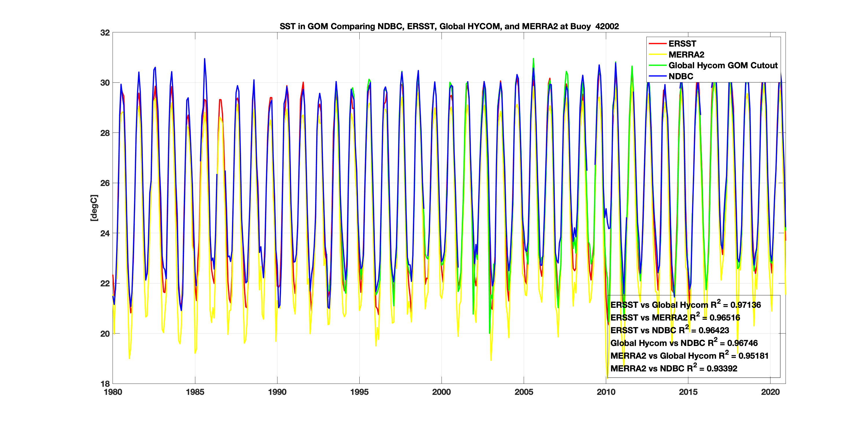The width and height of the screenshot is (868, 431).
Task: Click the blue NDBC legend line sample
Action: (657, 76)
